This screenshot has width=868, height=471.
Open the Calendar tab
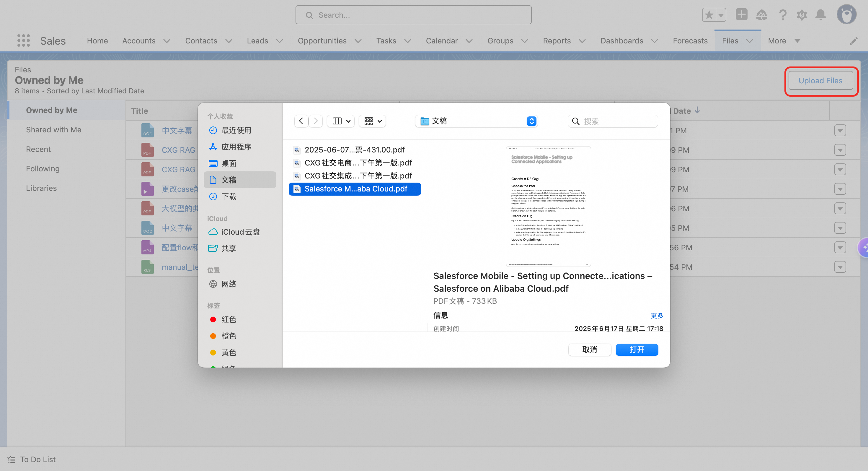tap(442, 41)
